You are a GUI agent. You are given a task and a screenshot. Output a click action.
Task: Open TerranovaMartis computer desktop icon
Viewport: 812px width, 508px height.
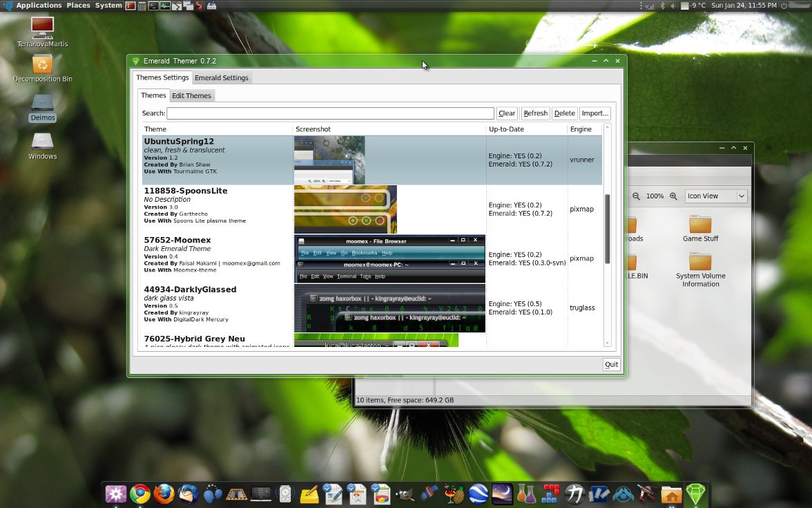pos(43,32)
